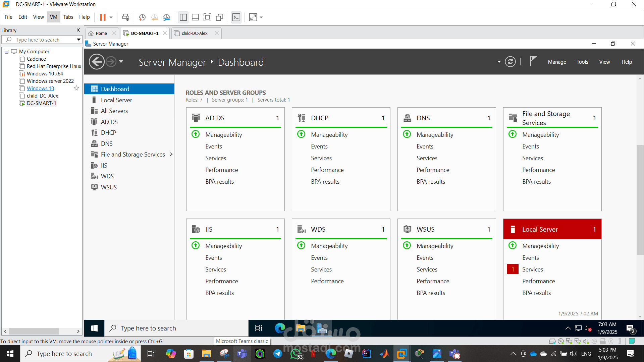Image resolution: width=644 pixels, height=362 pixels.
Task: Open the stretch display dropdown arrow
Action: pyautogui.click(x=261, y=17)
